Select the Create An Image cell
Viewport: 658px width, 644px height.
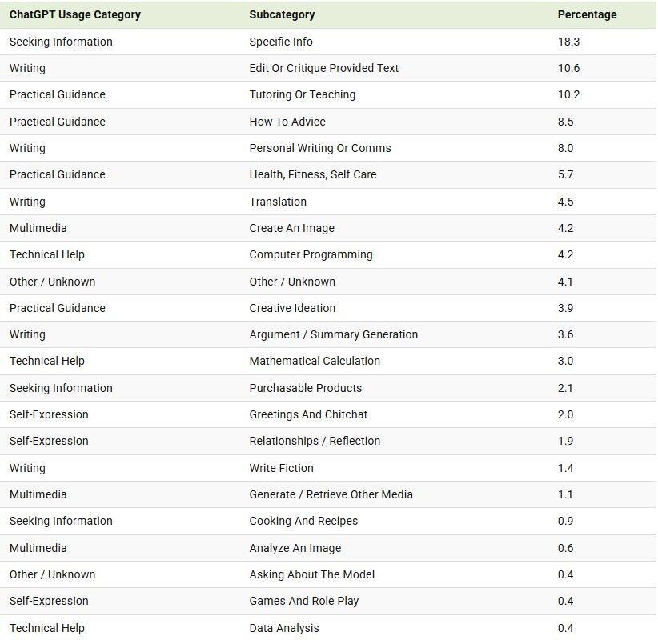pyautogui.click(x=291, y=228)
